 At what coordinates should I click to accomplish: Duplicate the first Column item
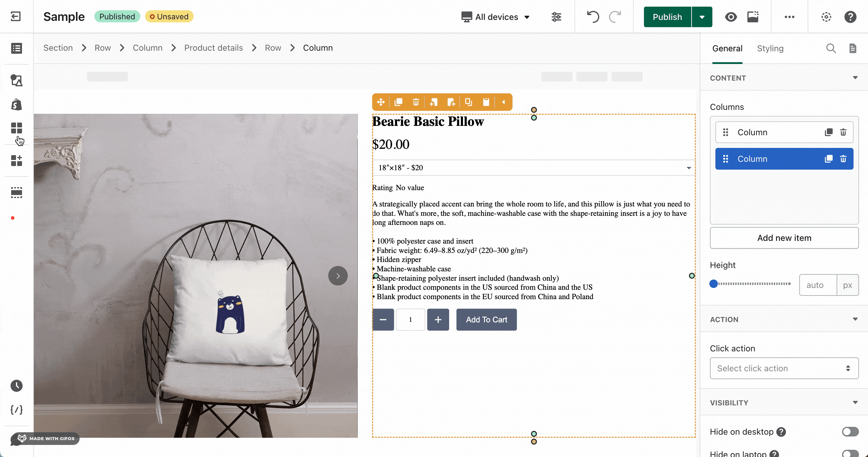pyautogui.click(x=828, y=132)
